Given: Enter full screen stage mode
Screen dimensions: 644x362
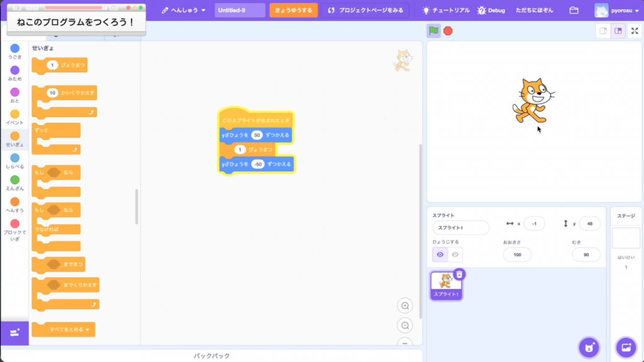Looking at the screenshot, I should click(x=635, y=31).
